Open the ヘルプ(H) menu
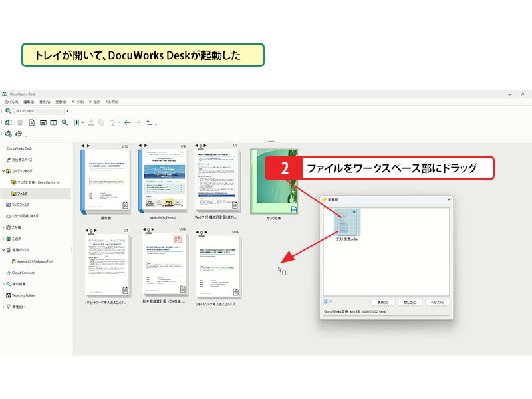The height and width of the screenshot is (399, 532). (x=112, y=102)
